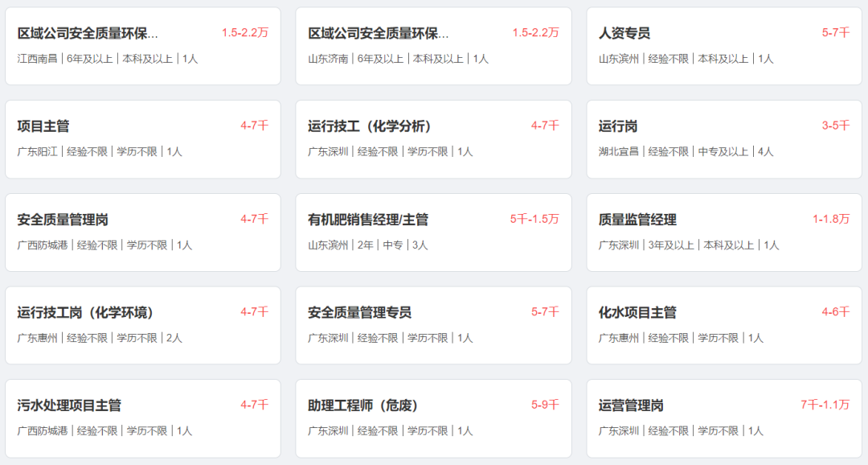The width and height of the screenshot is (868, 465).
Task: Open the 运营管理岗 job title
Action: 631,405
